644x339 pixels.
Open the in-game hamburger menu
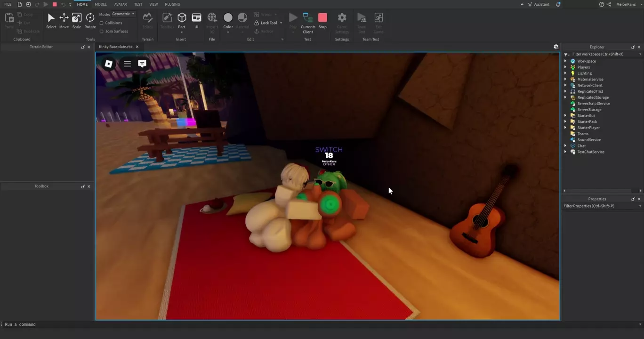pyautogui.click(x=127, y=64)
